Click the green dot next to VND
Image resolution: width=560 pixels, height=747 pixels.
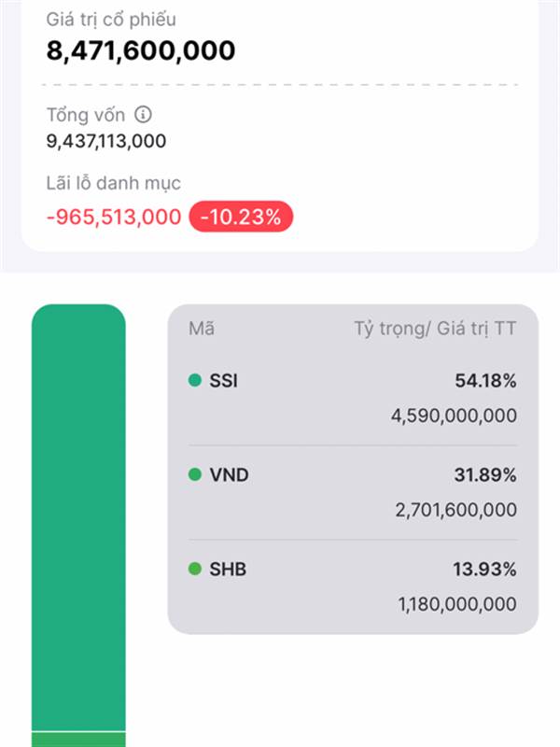(x=195, y=474)
